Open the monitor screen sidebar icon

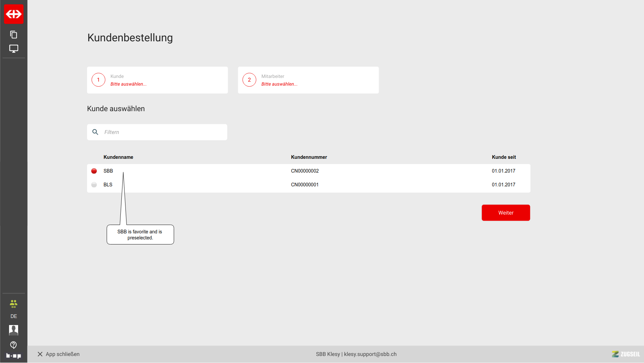(14, 49)
